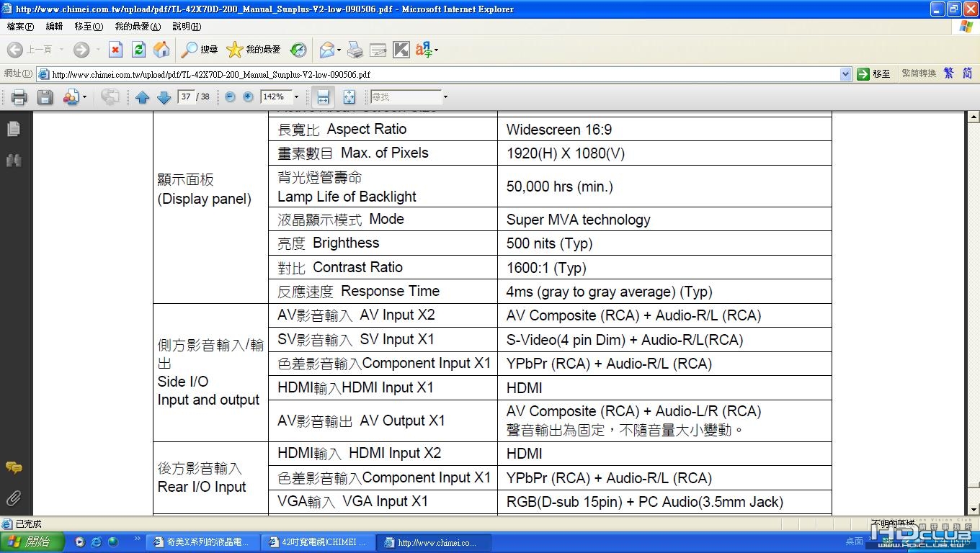This screenshot has height=553, width=980.
Task: Expand the address bar URL dropdown
Action: (845, 74)
